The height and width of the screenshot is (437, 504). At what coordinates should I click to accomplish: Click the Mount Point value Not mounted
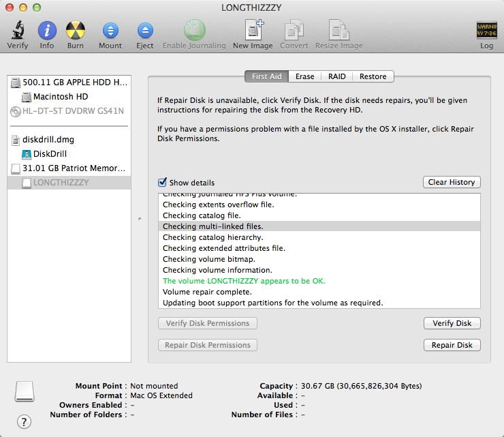pyautogui.click(x=154, y=386)
